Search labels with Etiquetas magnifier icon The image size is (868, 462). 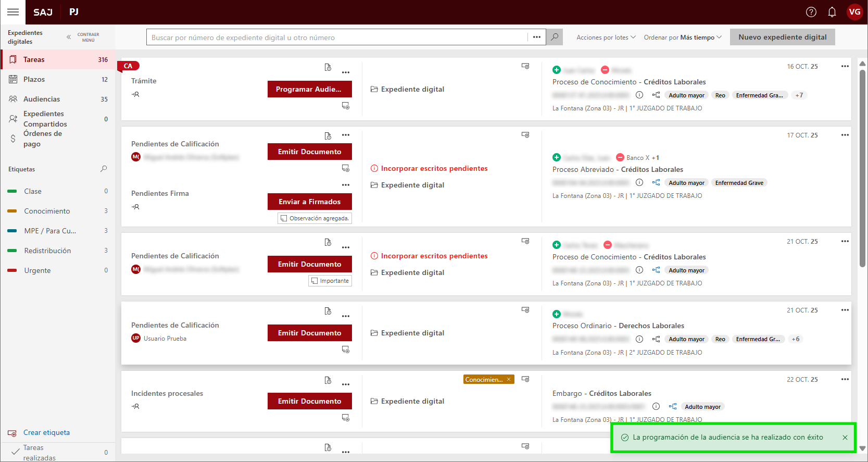(x=104, y=169)
